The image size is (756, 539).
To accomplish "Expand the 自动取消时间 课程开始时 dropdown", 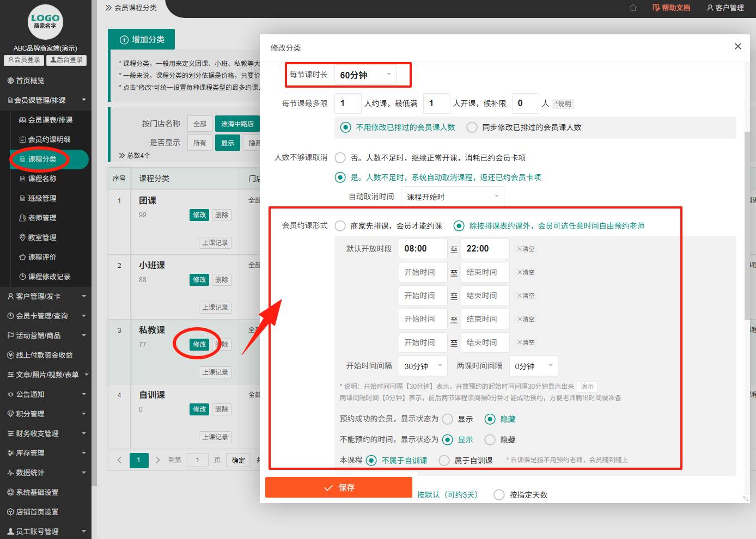I will pos(452,197).
